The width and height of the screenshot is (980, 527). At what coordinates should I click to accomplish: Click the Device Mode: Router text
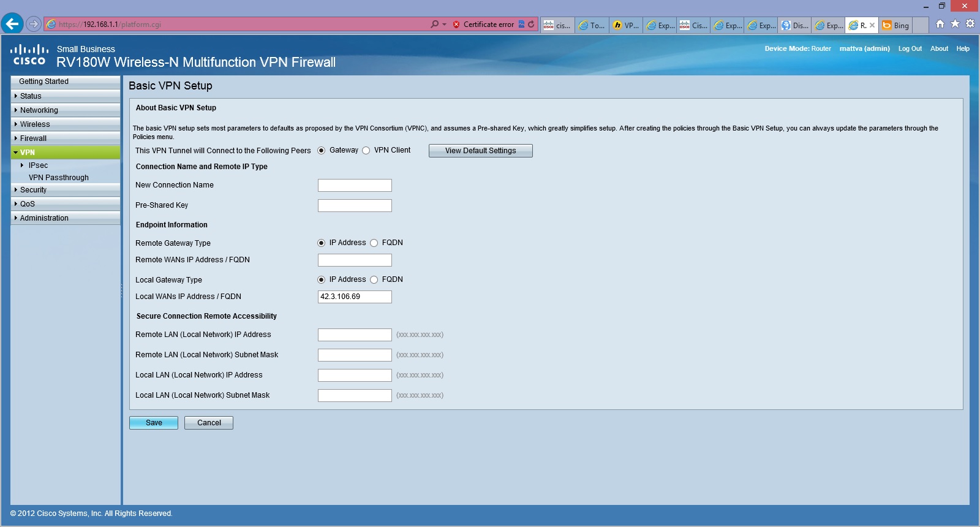[797, 48]
